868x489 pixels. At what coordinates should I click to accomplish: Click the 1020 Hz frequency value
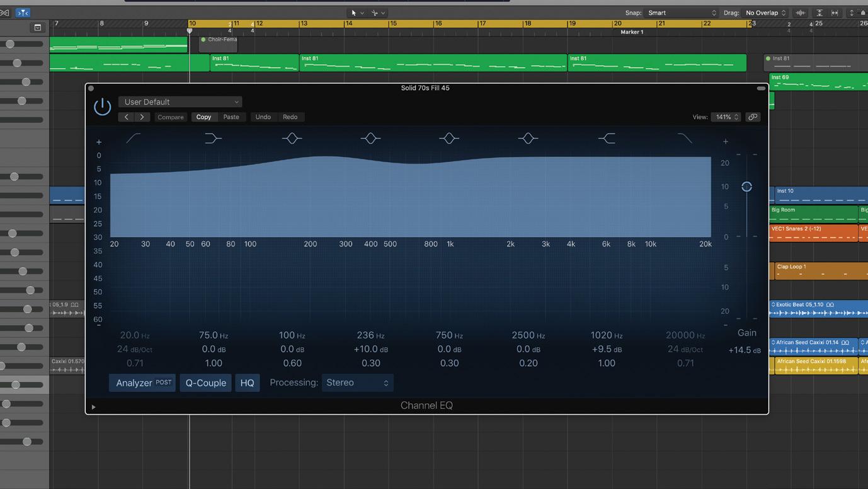click(607, 335)
